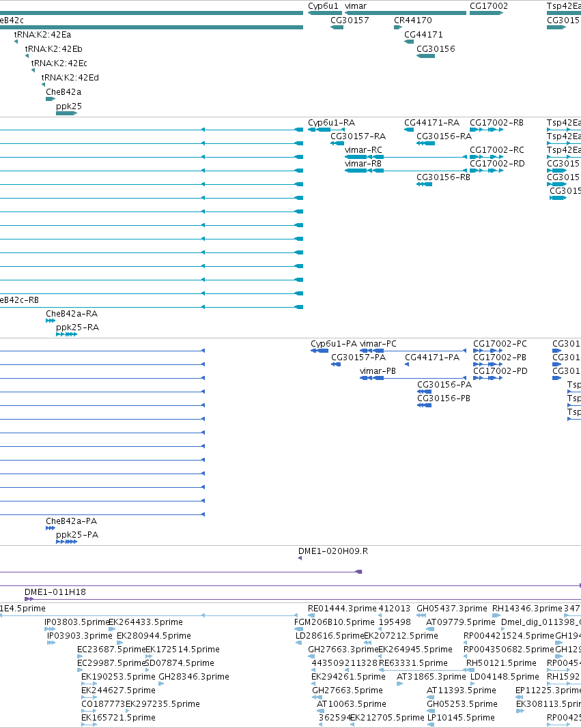Open the GH05437.3prime EST label

(x=452, y=609)
